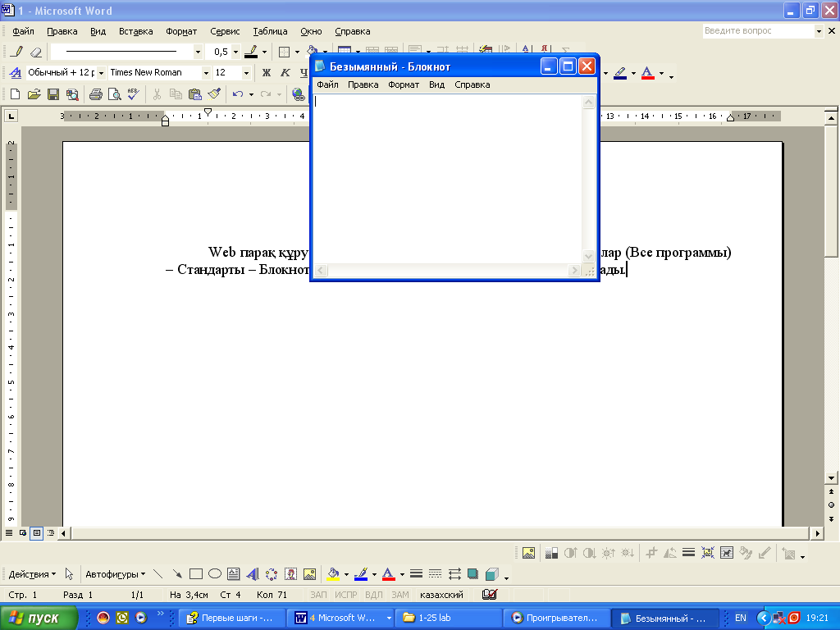Switch to Проигрыватель taskbar button
This screenshot has width=840, height=630.
(x=557, y=618)
